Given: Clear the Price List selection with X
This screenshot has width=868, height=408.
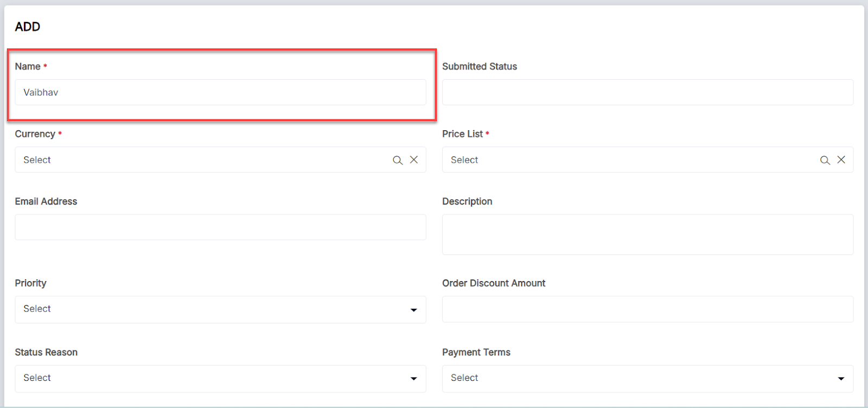Looking at the screenshot, I should click(x=841, y=160).
